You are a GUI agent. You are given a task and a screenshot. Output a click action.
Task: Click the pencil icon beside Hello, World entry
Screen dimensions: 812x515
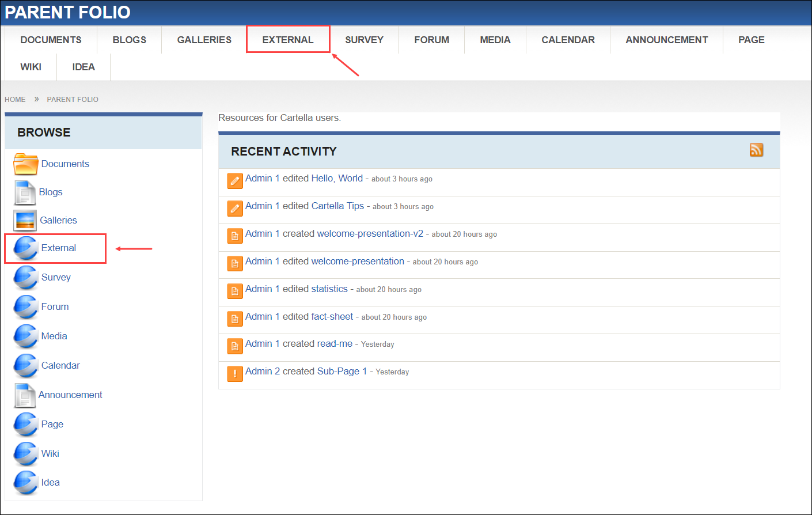coord(234,180)
